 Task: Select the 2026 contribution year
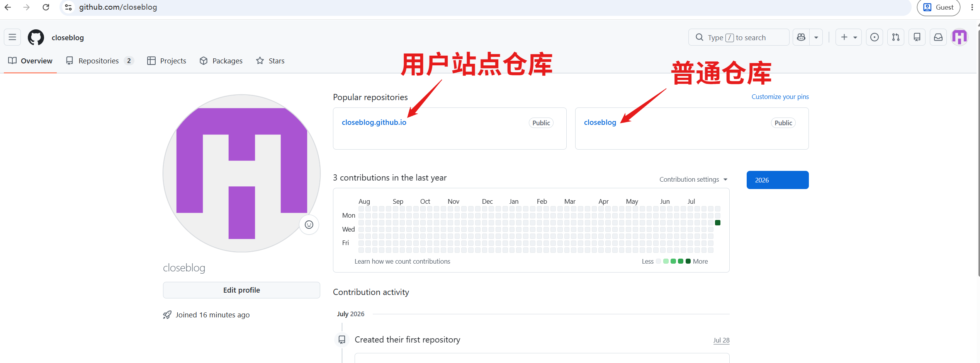777,180
